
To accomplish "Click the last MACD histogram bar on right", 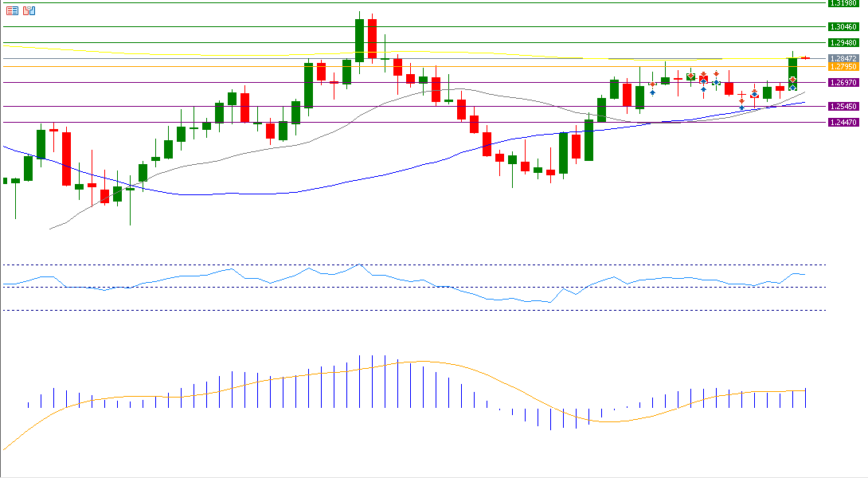I will (806, 398).
